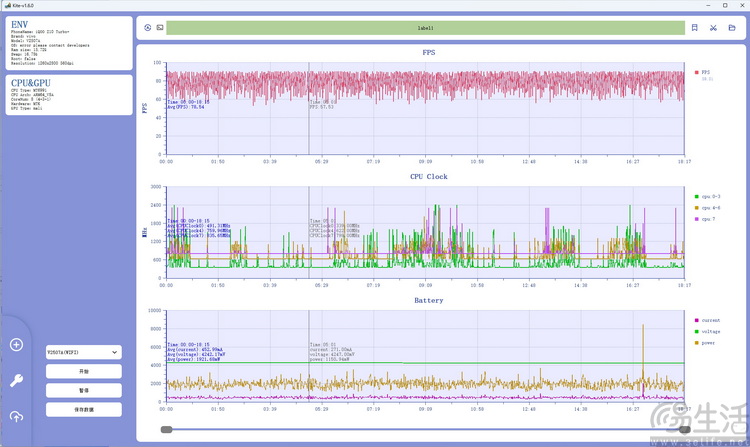Click the ENV panel heading
The width and height of the screenshot is (750, 447).
pos(20,25)
